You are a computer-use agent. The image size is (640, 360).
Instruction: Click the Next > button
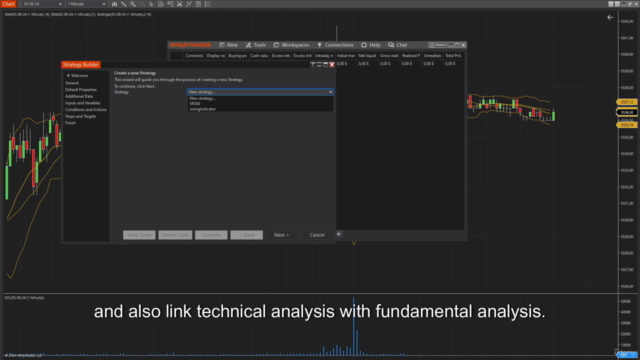pyautogui.click(x=282, y=235)
